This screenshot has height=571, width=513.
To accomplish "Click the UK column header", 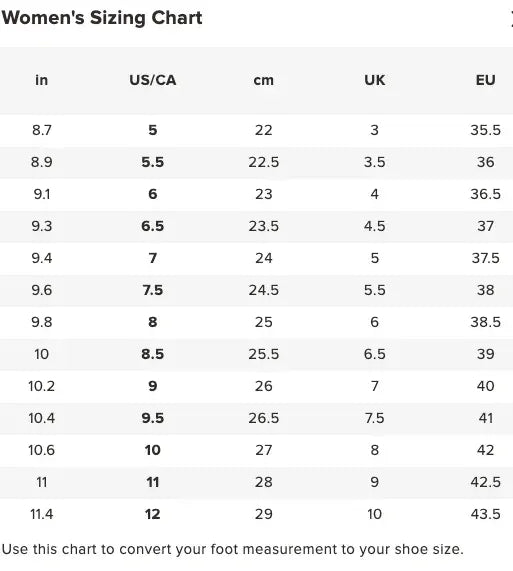I will tap(375, 80).
